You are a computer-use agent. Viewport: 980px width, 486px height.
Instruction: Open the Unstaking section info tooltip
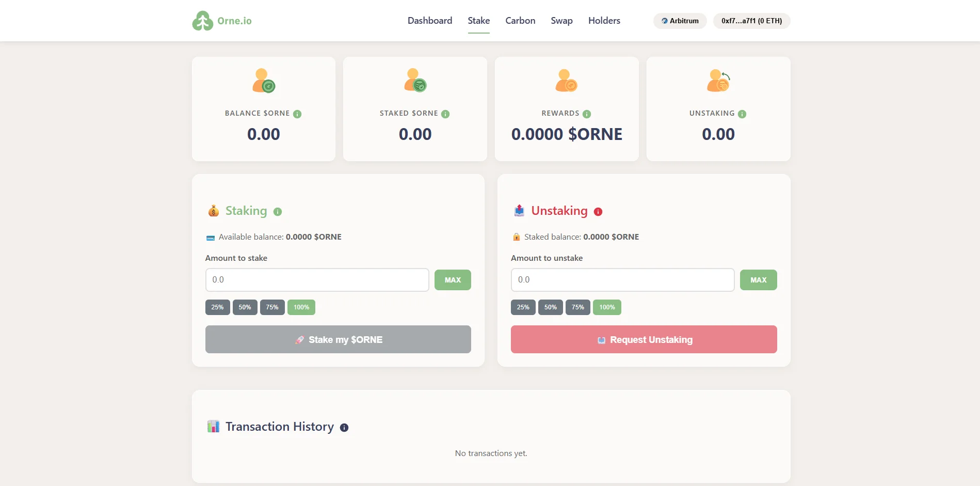(x=599, y=212)
